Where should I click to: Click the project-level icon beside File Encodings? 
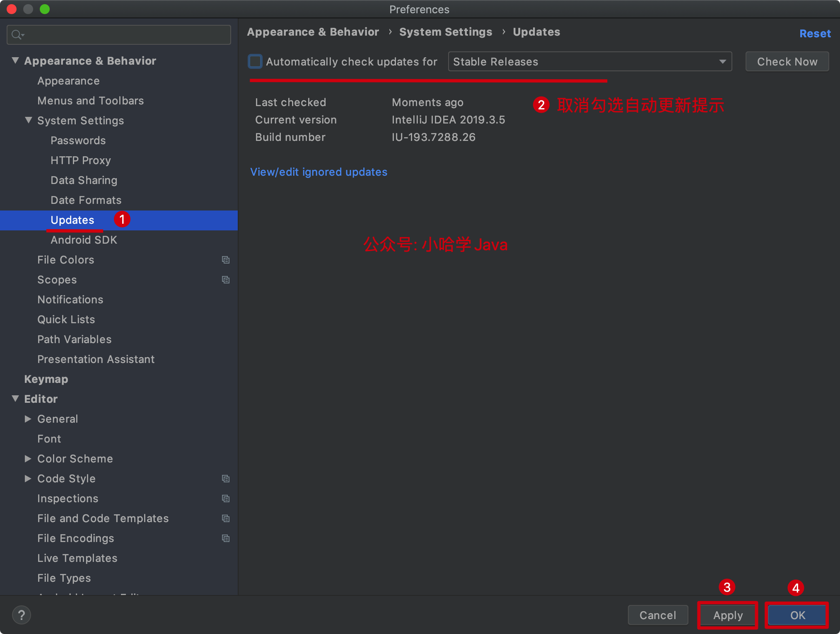(226, 538)
